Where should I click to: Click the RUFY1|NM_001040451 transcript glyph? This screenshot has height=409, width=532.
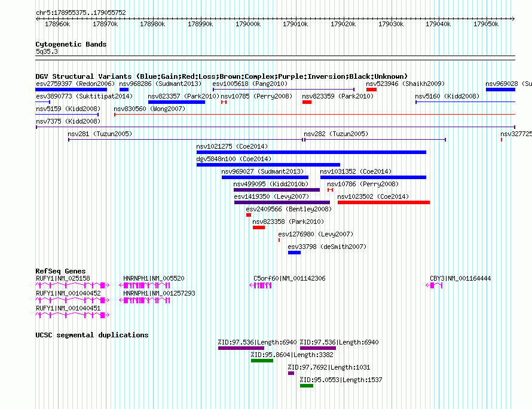pyautogui.click(x=72, y=315)
